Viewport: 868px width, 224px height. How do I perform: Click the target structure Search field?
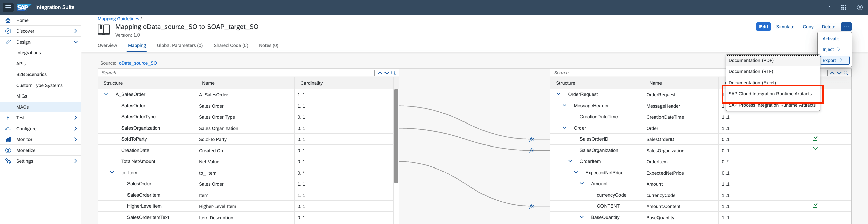click(637, 73)
